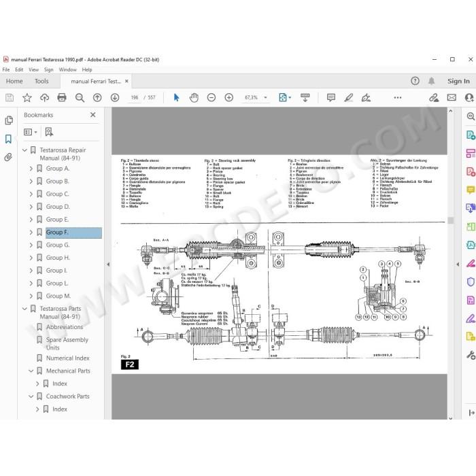Viewport: 476px width, 476px height.
Task: Open the Attachments paperclip panel
Action: tap(8, 157)
